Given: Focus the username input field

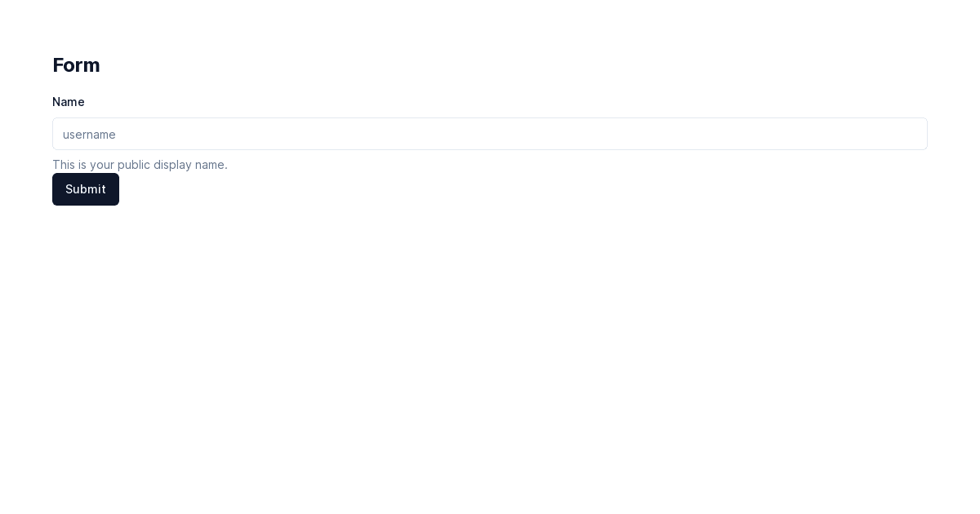Looking at the screenshot, I should click(x=490, y=134).
